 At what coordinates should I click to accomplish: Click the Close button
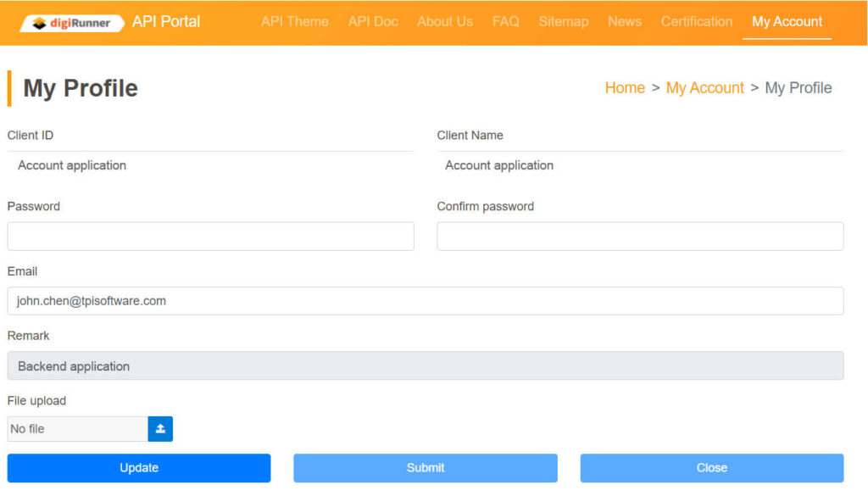(x=711, y=467)
